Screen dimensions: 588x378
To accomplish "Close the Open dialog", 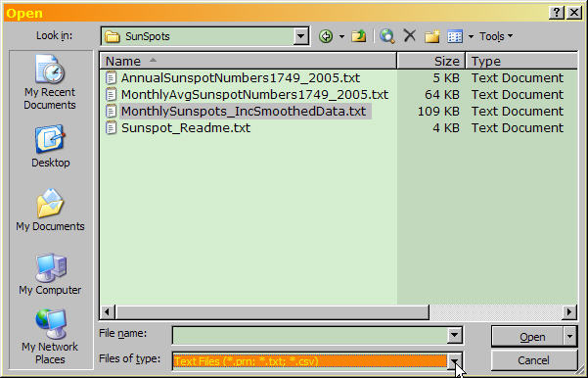I will pos(574,13).
